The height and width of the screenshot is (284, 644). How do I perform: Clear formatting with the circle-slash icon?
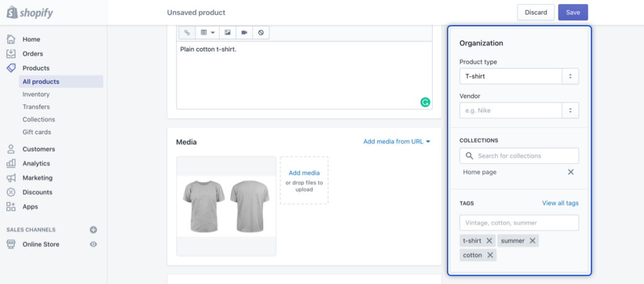[261, 33]
